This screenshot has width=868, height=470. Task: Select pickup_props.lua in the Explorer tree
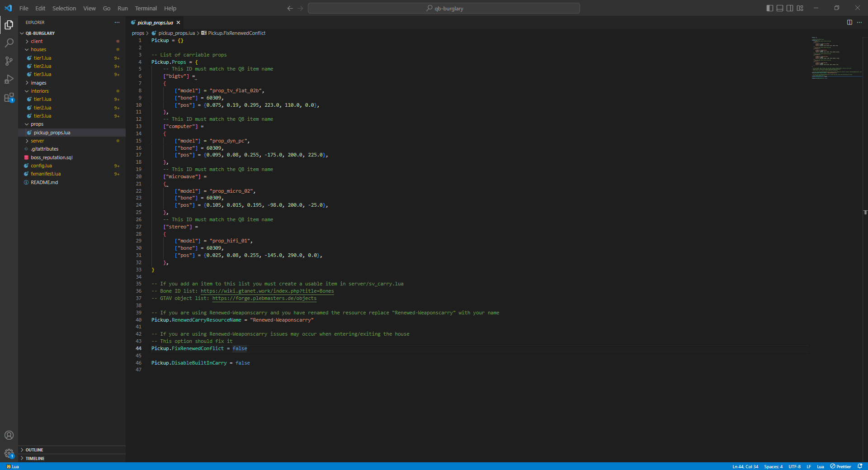[x=72, y=133]
